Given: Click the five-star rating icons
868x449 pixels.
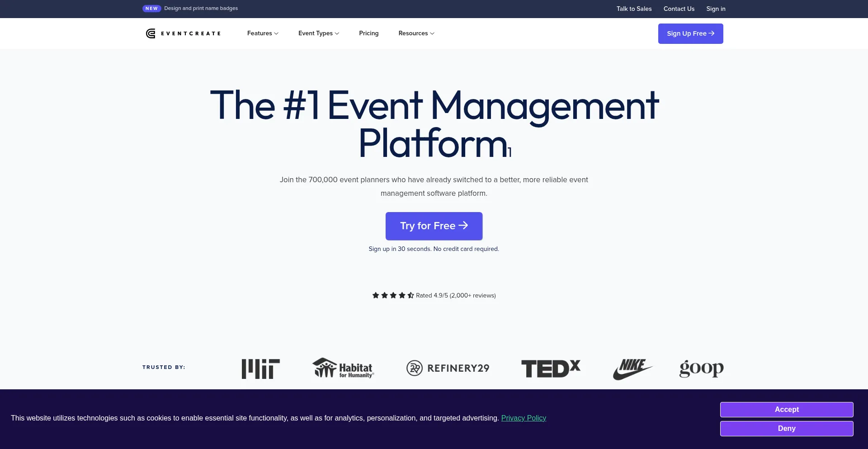Looking at the screenshot, I should click(392, 295).
